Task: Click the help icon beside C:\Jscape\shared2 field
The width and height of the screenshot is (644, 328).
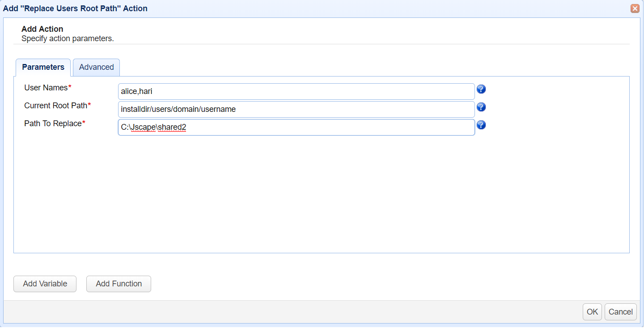Action: pyautogui.click(x=481, y=125)
